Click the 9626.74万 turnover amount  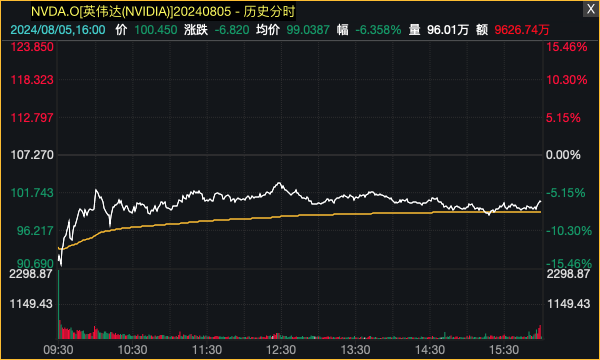click(522, 30)
